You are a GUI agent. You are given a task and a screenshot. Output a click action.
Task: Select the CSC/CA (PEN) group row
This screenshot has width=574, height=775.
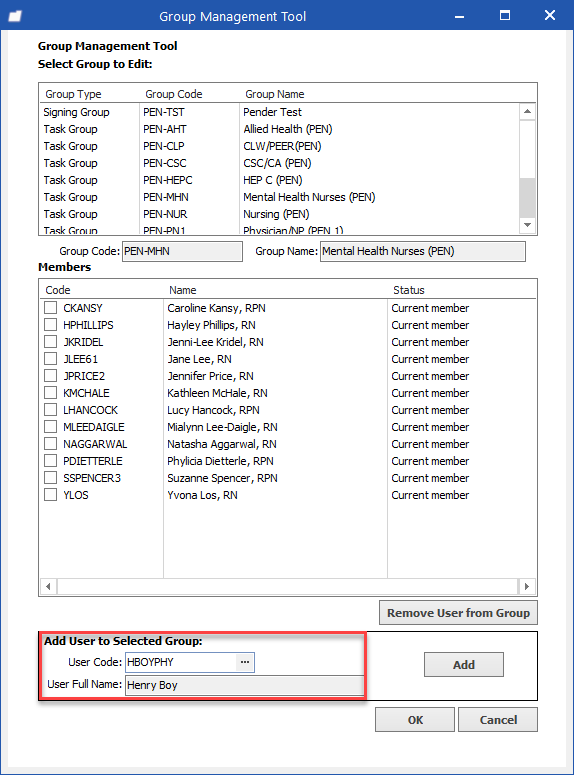[x=279, y=163]
